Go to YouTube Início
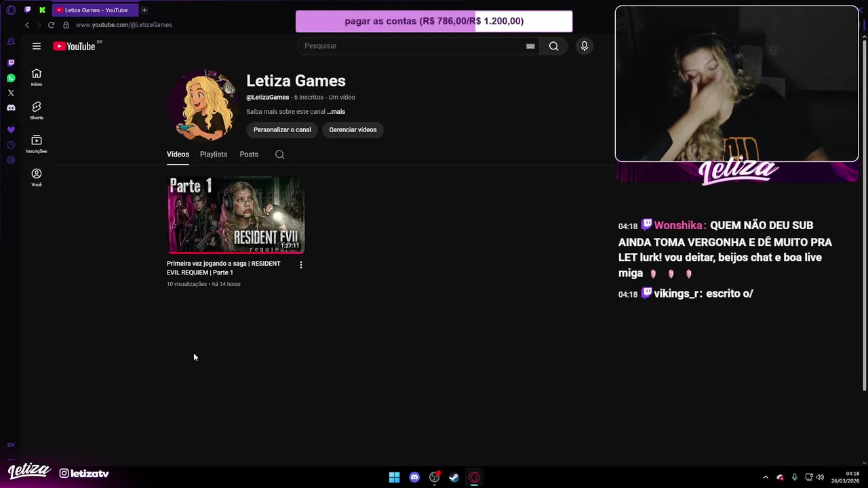 [37, 77]
